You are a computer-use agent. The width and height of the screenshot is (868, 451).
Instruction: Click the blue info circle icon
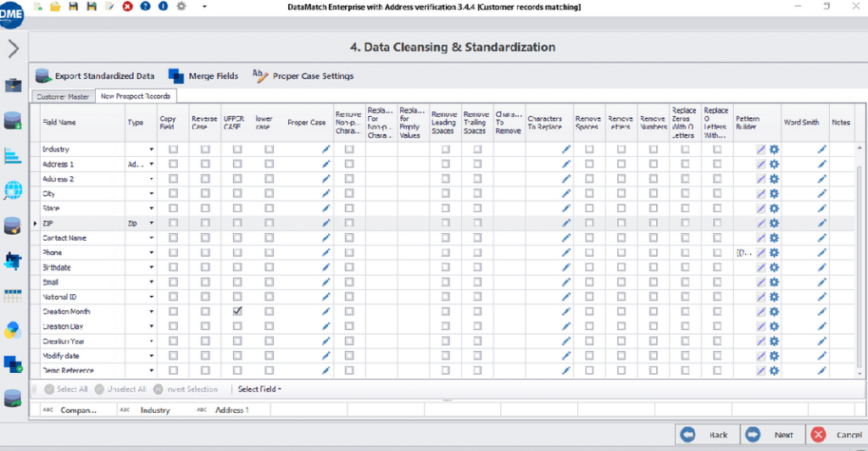coord(164,7)
